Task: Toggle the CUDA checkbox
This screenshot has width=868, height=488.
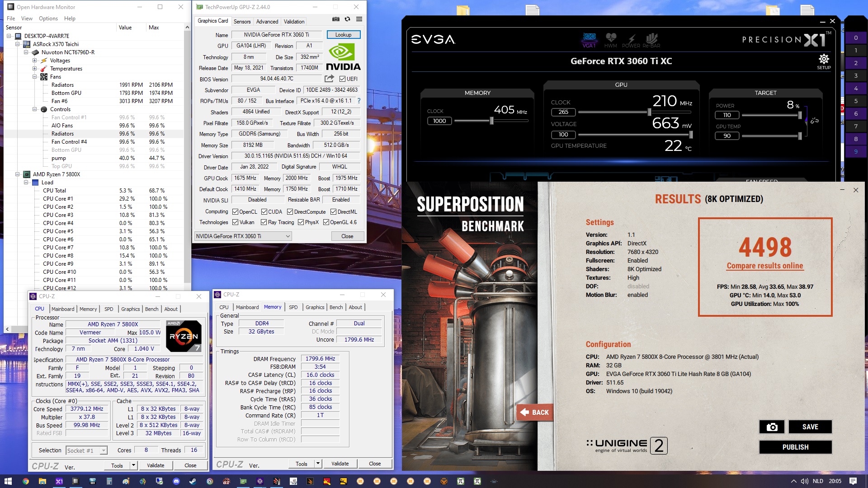Action: pyautogui.click(x=264, y=212)
